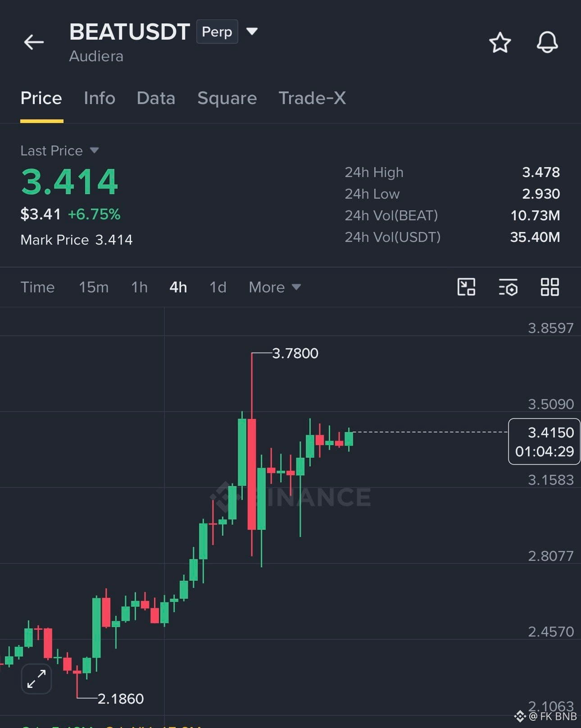Switch to the Trade-X tab

[x=312, y=98]
